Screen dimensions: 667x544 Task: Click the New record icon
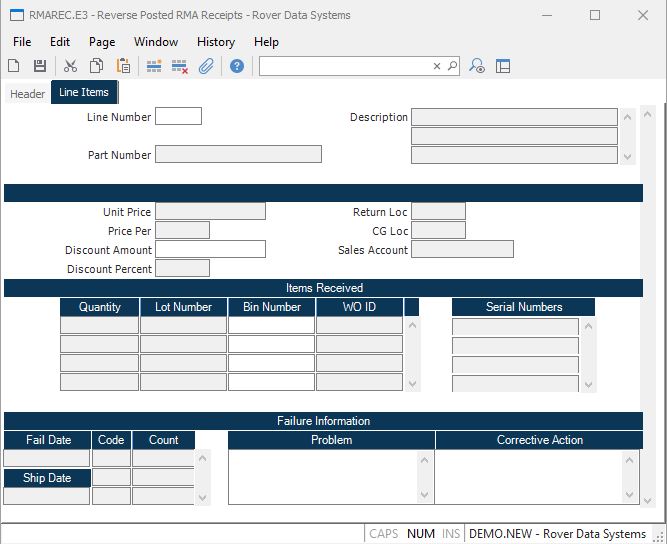[14, 66]
